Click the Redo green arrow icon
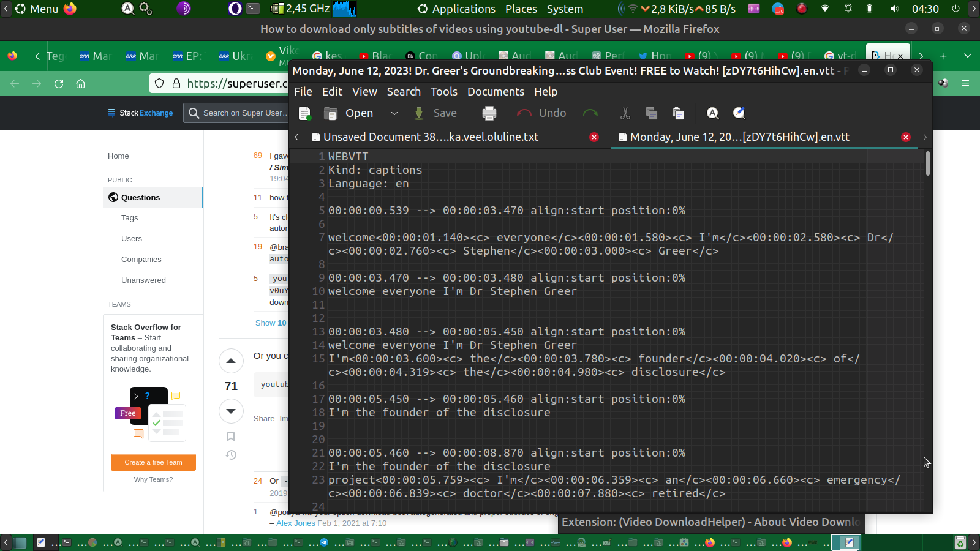 pyautogui.click(x=590, y=113)
